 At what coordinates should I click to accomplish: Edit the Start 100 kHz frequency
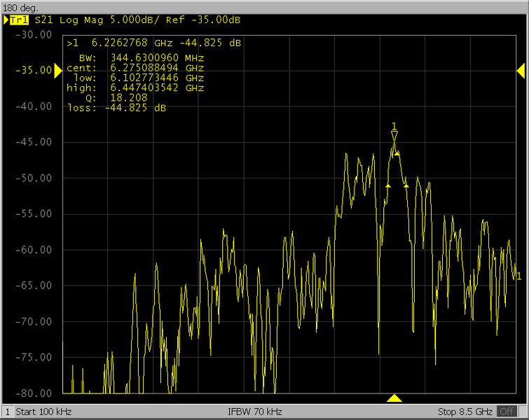(43, 411)
